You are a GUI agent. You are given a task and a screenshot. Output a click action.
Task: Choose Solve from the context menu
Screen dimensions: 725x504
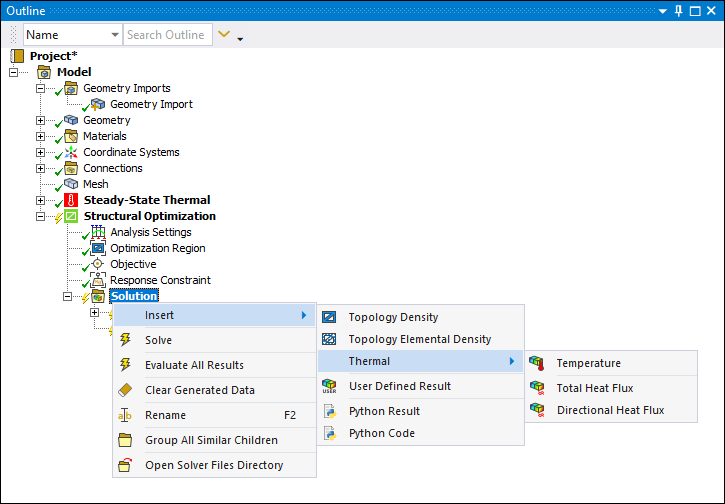(158, 340)
